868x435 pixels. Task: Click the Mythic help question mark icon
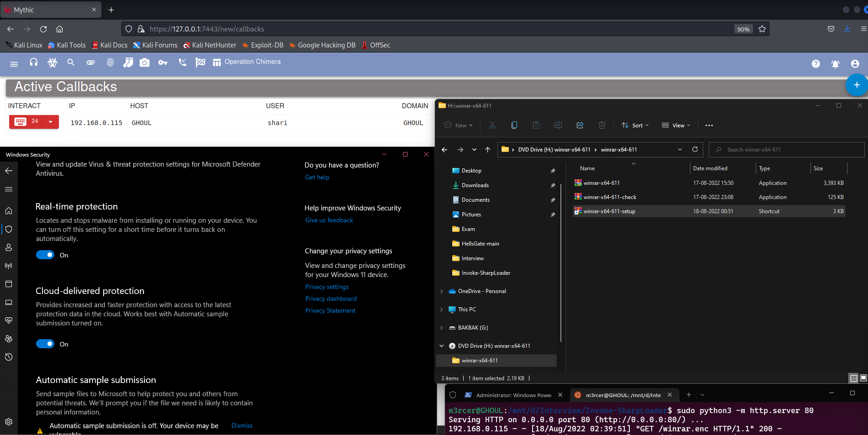click(x=816, y=64)
